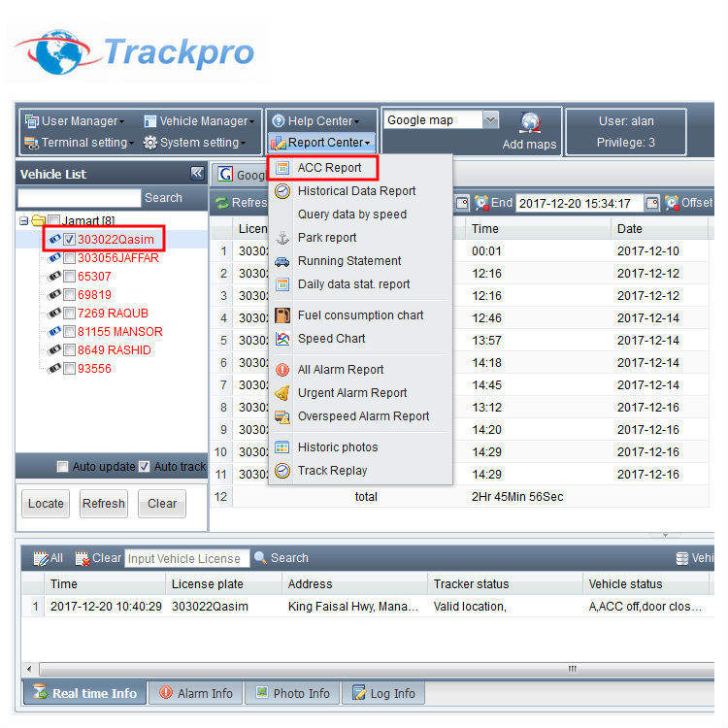Click the Clear button below vehicle list
The image size is (728, 728).
pos(162,503)
